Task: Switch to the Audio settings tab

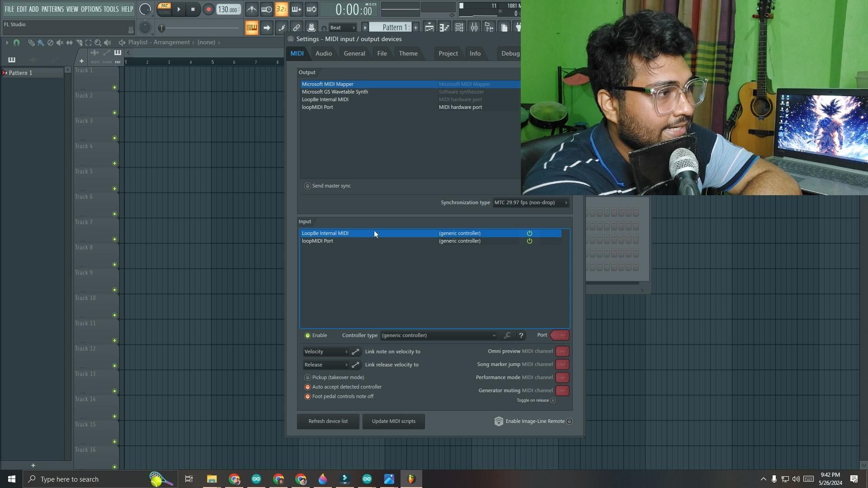Action: tap(323, 54)
